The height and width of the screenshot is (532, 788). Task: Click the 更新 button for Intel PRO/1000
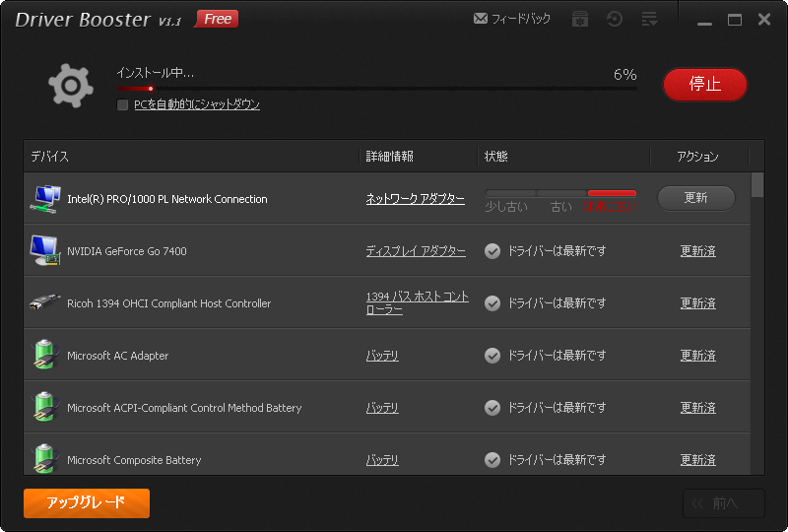696,198
